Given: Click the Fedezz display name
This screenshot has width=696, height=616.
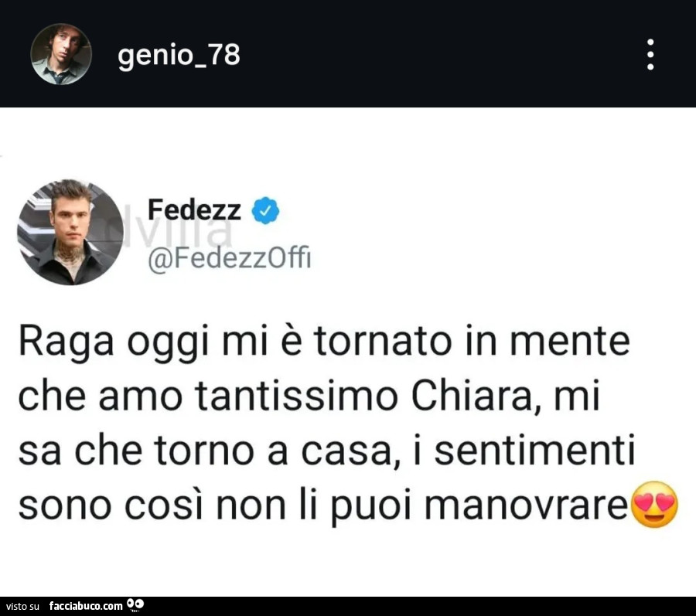Looking at the screenshot, I should click(x=194, y=209).
